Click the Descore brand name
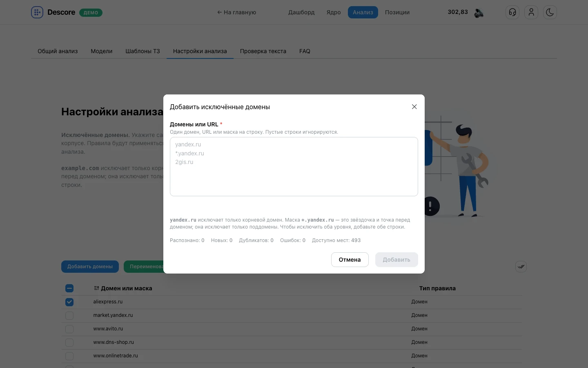588x368 pixels. tap(61, 12)
